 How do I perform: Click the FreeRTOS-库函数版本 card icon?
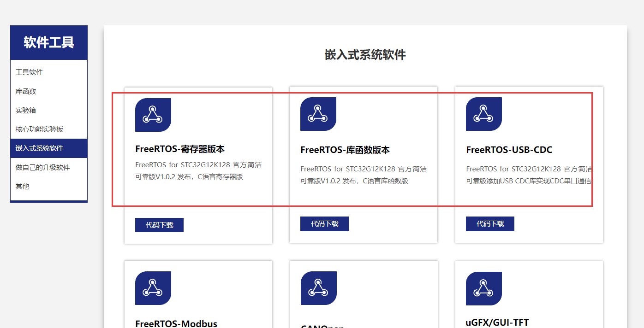(318, 114)
